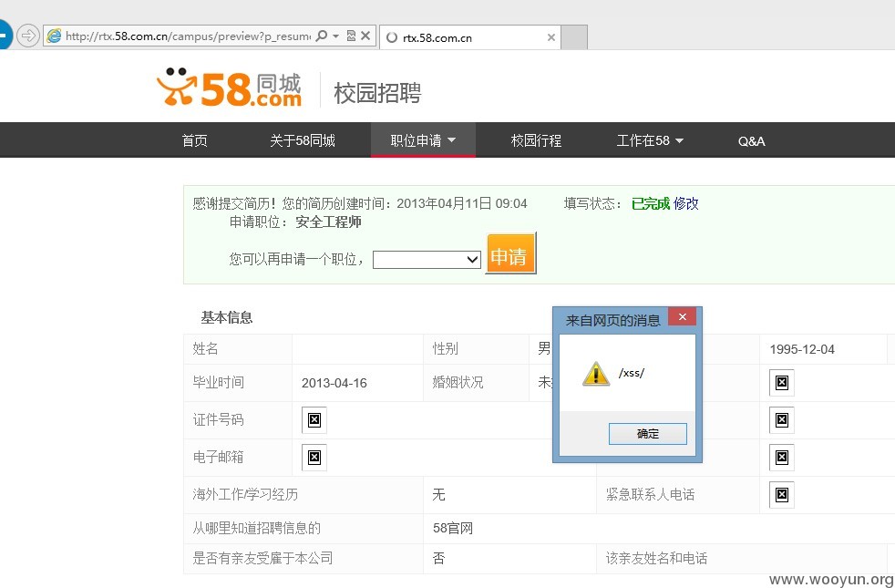Click the browser back button

click(x=4, y=35)
